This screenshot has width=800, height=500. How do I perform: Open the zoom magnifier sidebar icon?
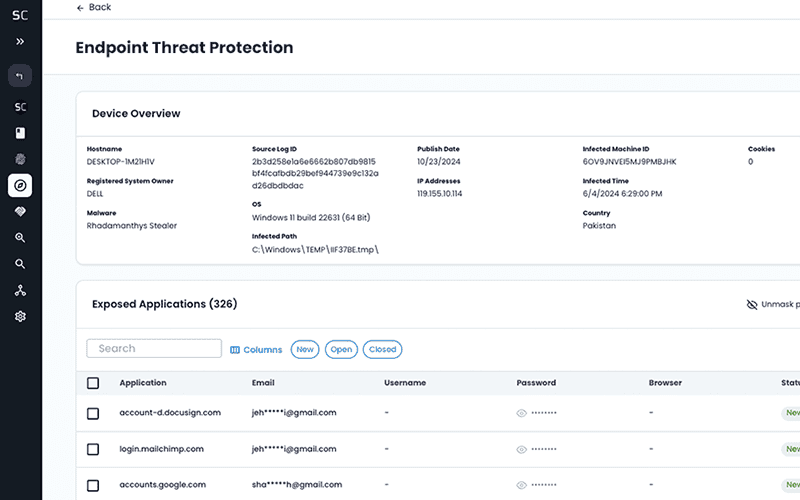pos(20,238)
